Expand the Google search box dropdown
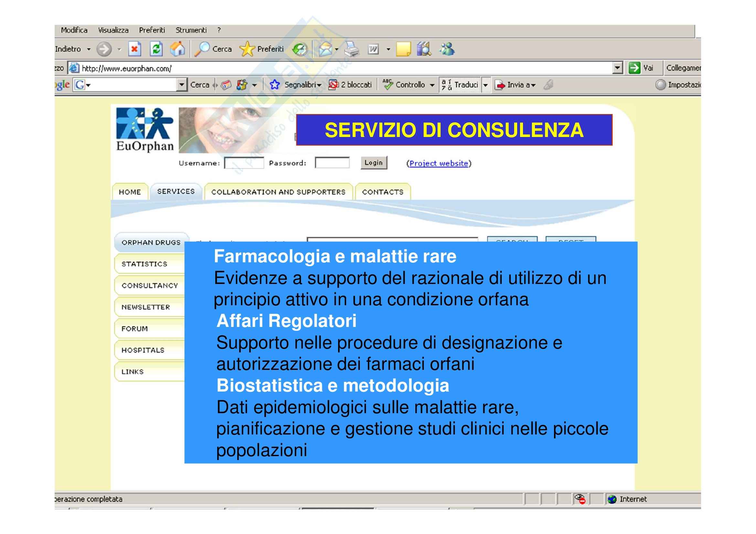756x534 pixels. 181,85
